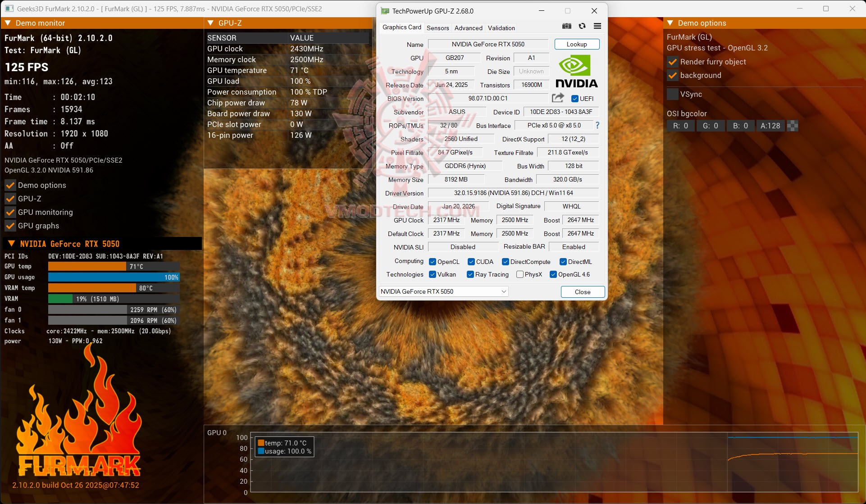Toggle the GPU graphs checkbox

coord(10,226)
